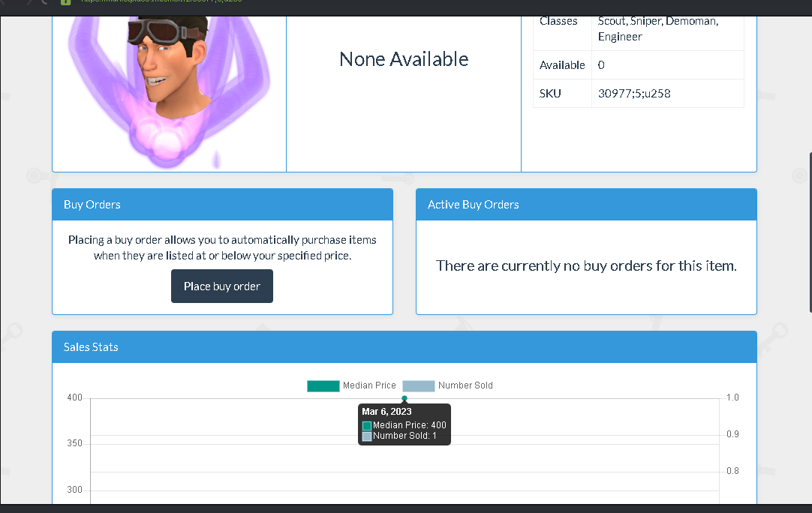The height and width of the screenshot is (513, 812).
Task: Click the Available row label
Action: click(x=562, y=65)
